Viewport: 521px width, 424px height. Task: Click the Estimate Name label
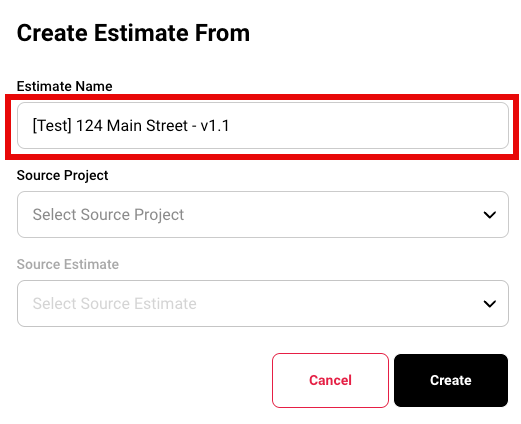(65, 86)
